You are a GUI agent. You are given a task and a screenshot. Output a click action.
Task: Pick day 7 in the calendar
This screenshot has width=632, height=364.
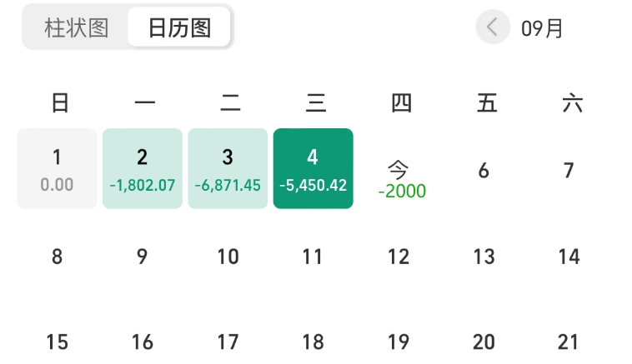coord(569,170)
